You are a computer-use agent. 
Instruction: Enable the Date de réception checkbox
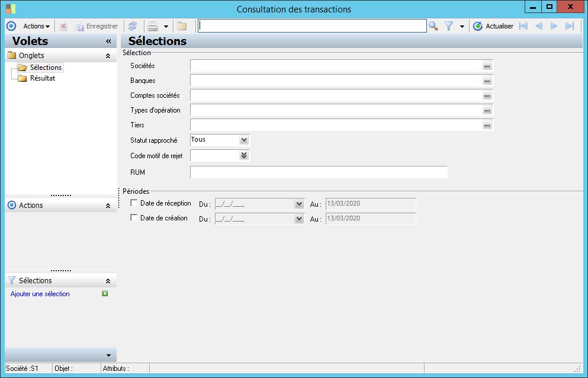[133, 203]
